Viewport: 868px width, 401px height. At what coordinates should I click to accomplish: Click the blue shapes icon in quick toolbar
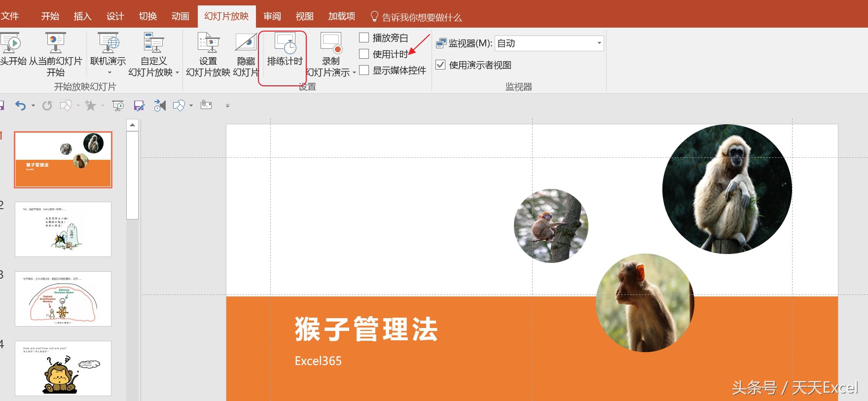click(x=179, y=106)
